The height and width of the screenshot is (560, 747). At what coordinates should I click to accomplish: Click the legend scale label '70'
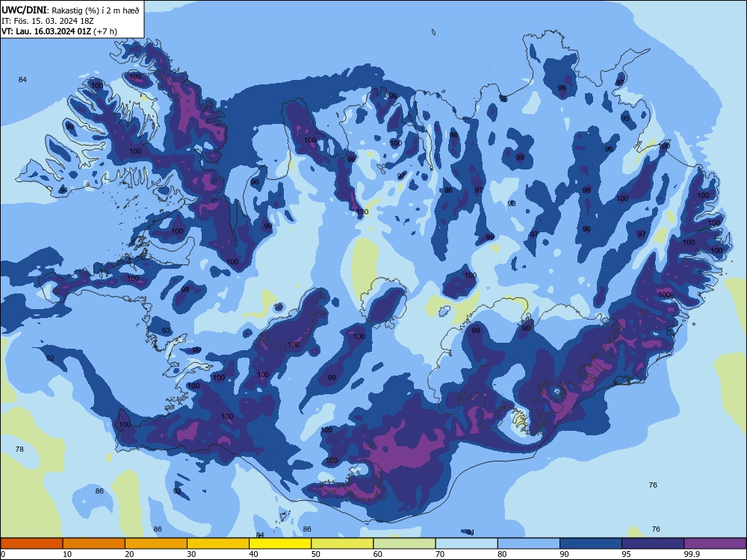(x=440, y=554)
